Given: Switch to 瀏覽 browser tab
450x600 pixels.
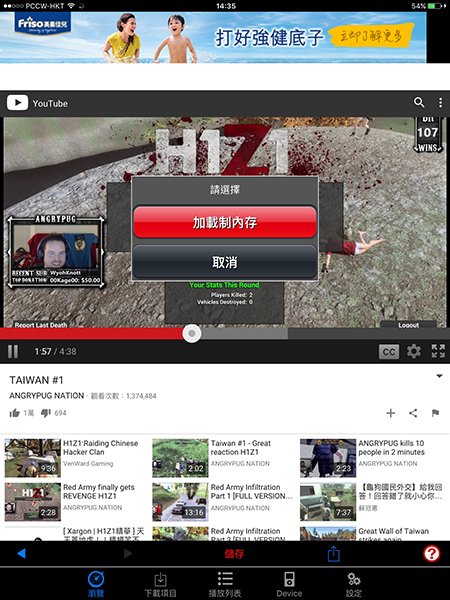Looking at the screenshot, I should click(96, 584).
